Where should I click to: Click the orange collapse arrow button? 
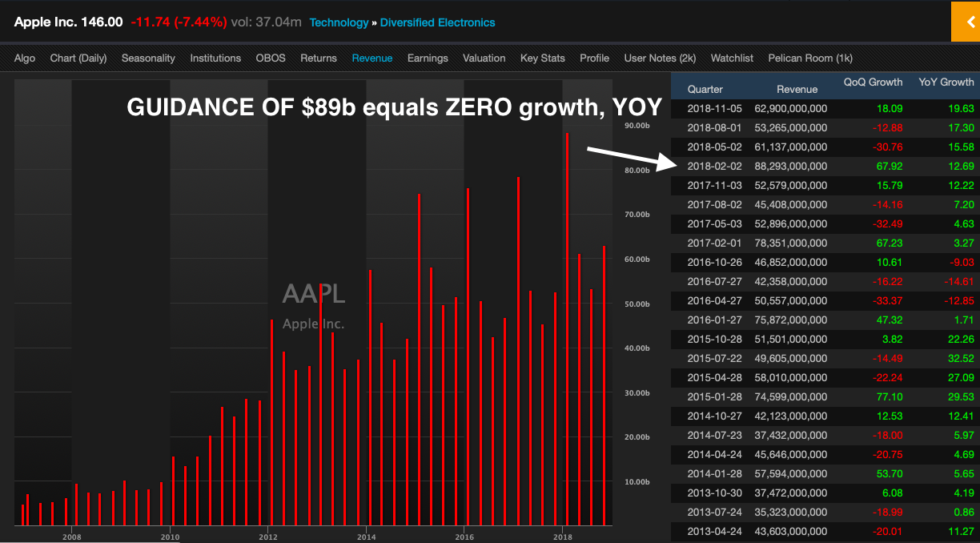(x=966, y=22)
